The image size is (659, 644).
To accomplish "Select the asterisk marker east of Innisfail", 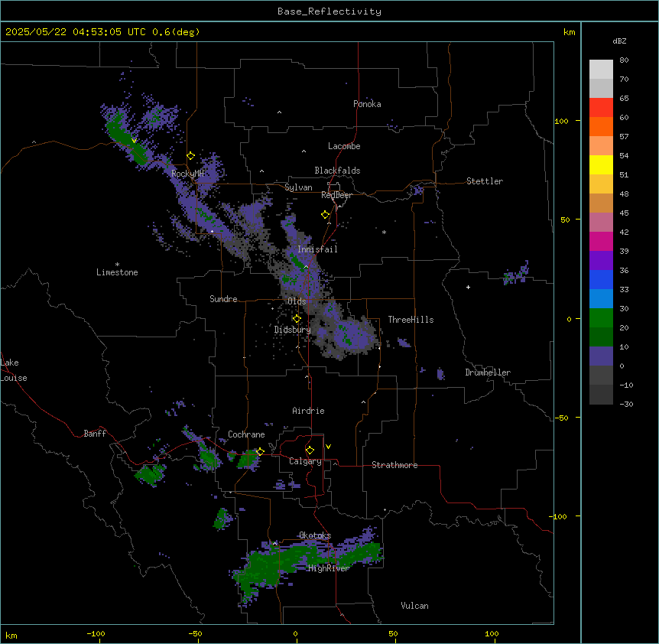I will click(x=384, y=232).
